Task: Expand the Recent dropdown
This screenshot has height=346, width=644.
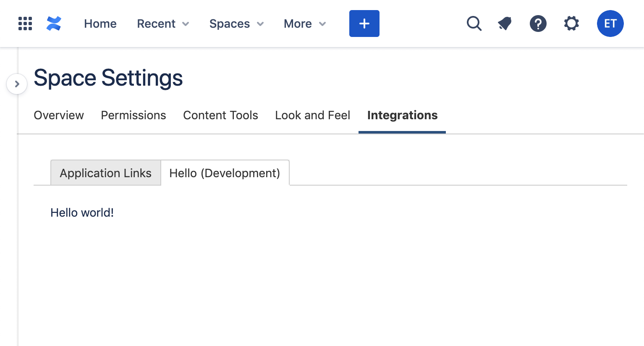Action: (163, 24)
